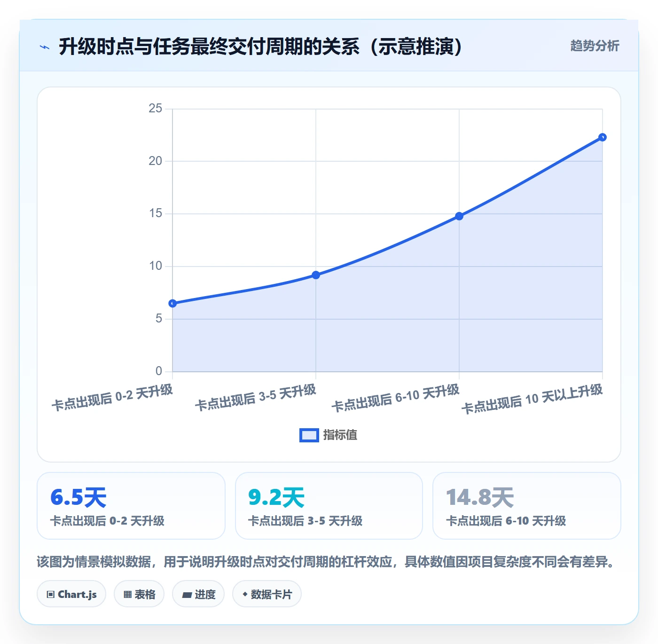Click the 趋势分析 label in the header
658x644 pixels.
point(595,46)
